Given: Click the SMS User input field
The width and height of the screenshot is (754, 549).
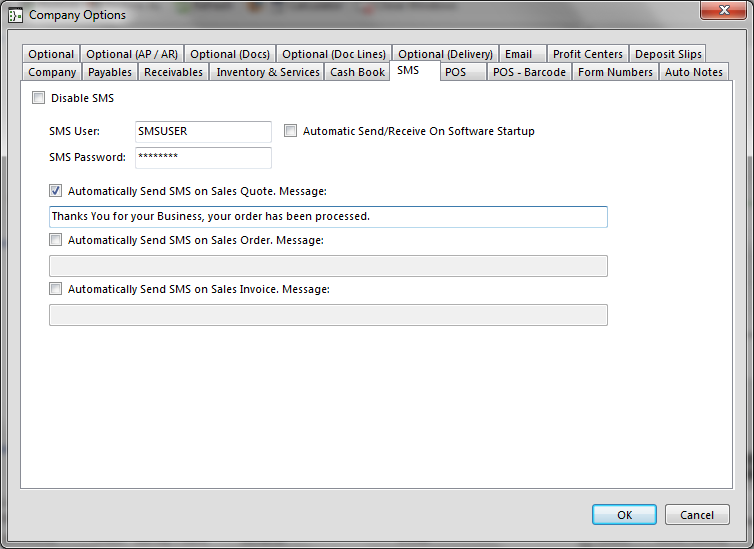Looking at the screenshot, I should [202, 132].
